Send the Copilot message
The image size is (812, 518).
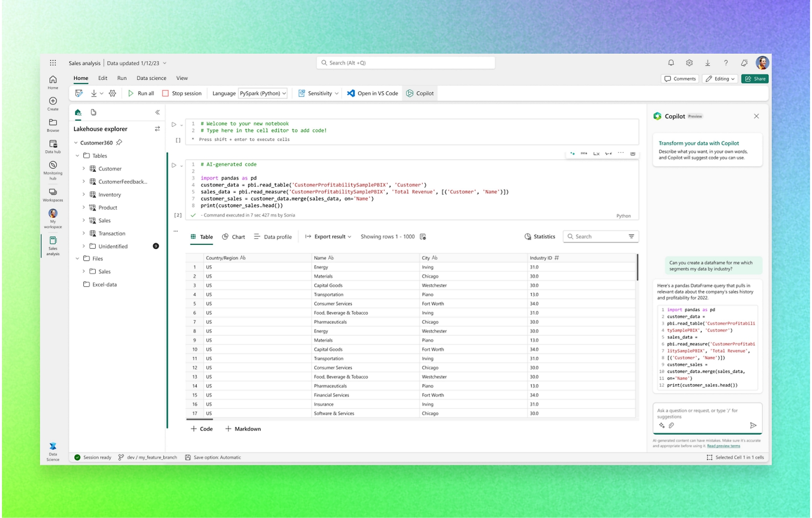(x=753, y=425)
